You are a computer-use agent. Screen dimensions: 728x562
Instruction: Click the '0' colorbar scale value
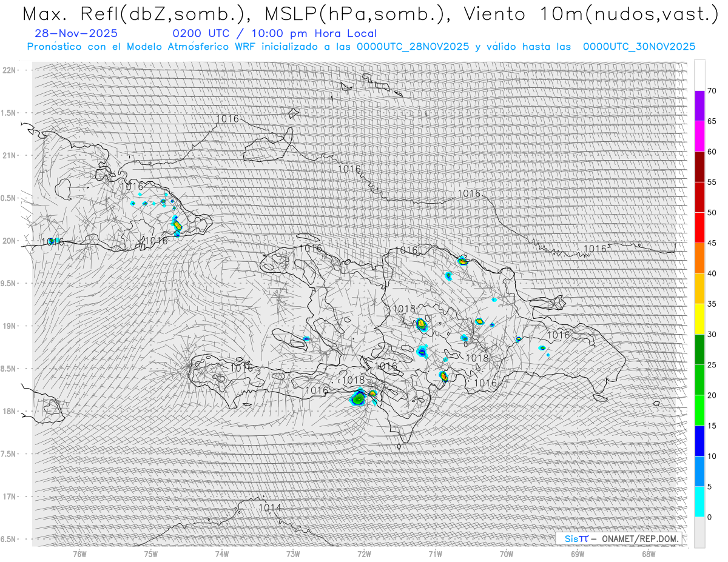(710, 517)
